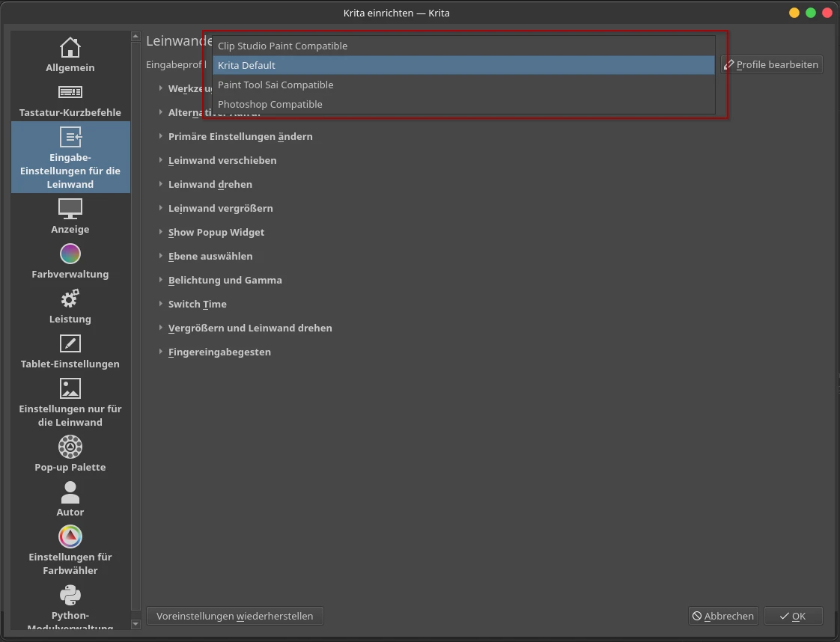Expand the Belichtung und Gamma section
This screenshot has height=642, width=840.
point(220,280)
